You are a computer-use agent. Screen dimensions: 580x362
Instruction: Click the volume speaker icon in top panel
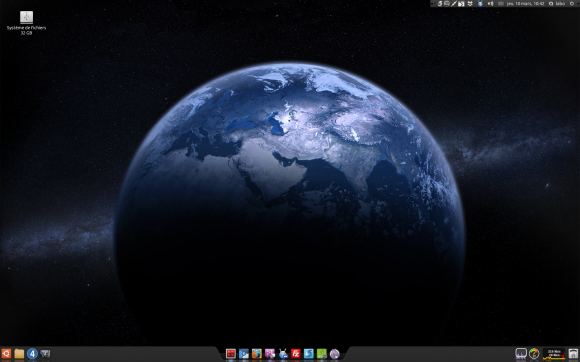click(490, 3)
